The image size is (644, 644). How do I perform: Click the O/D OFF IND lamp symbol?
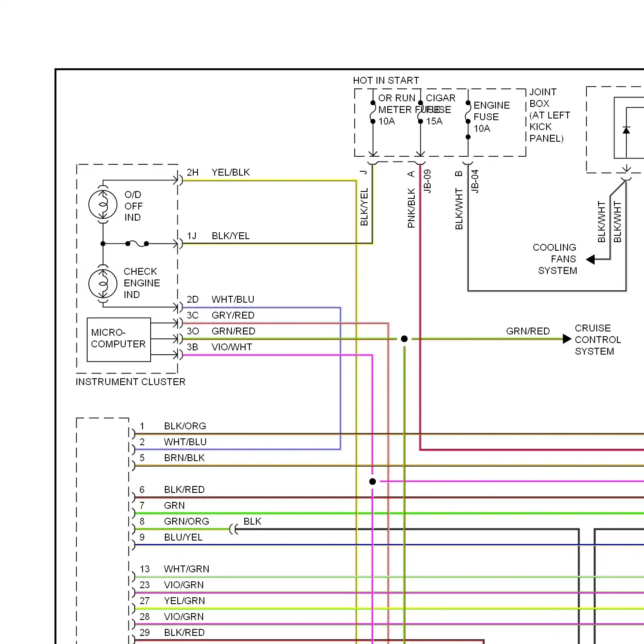(x=103, y=205)
